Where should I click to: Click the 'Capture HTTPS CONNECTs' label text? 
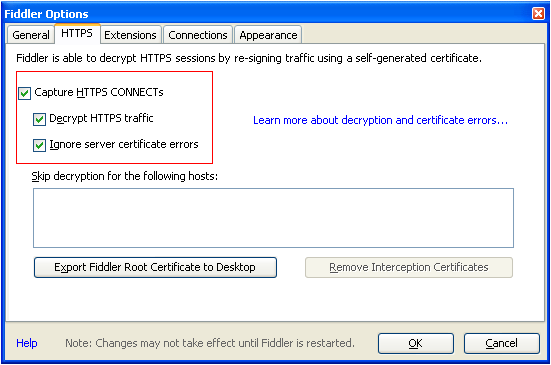(x=99, y=92)
